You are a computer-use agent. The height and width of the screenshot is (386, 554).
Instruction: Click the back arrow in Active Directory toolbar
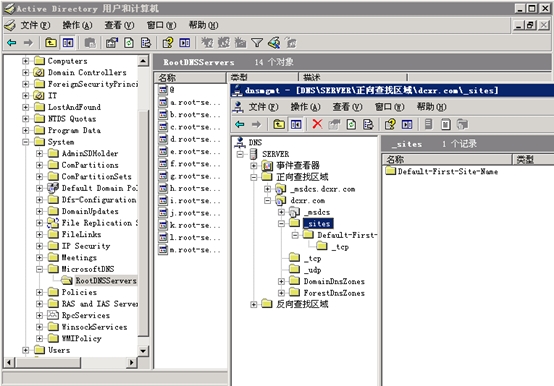click(12, 43)
